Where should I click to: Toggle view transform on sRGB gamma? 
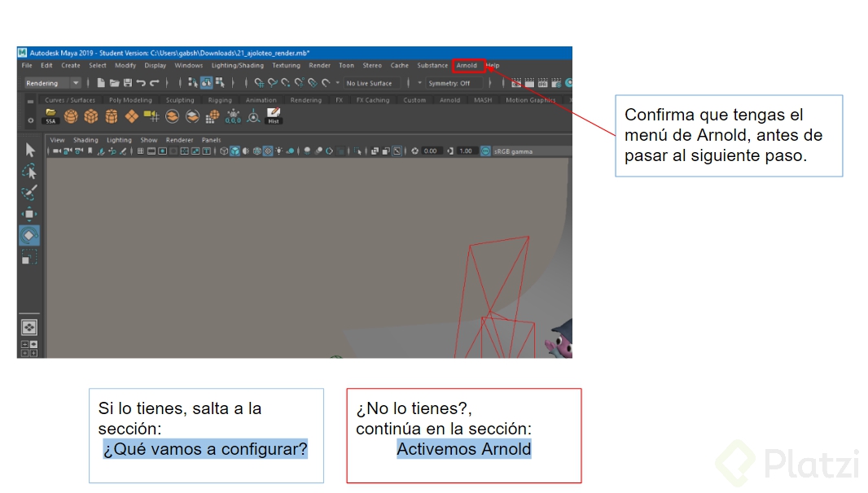pyautogui.click(x=485, y=151)
